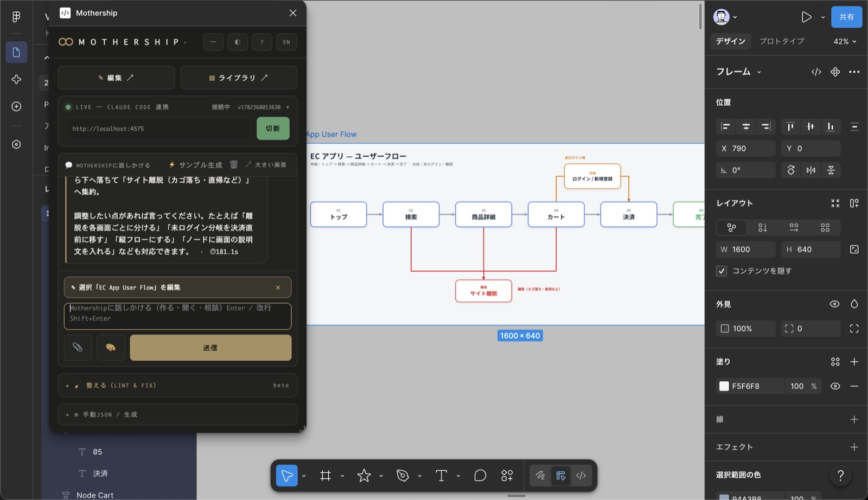This screenshot has width=868, height=500.
Task: Open Pen tool options chevron
Action: 419,476
